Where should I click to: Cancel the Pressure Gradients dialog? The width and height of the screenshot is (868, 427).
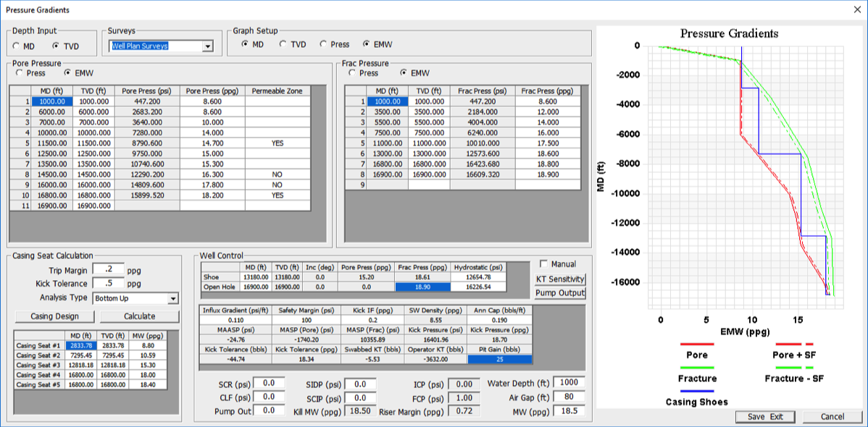(832, 417)
